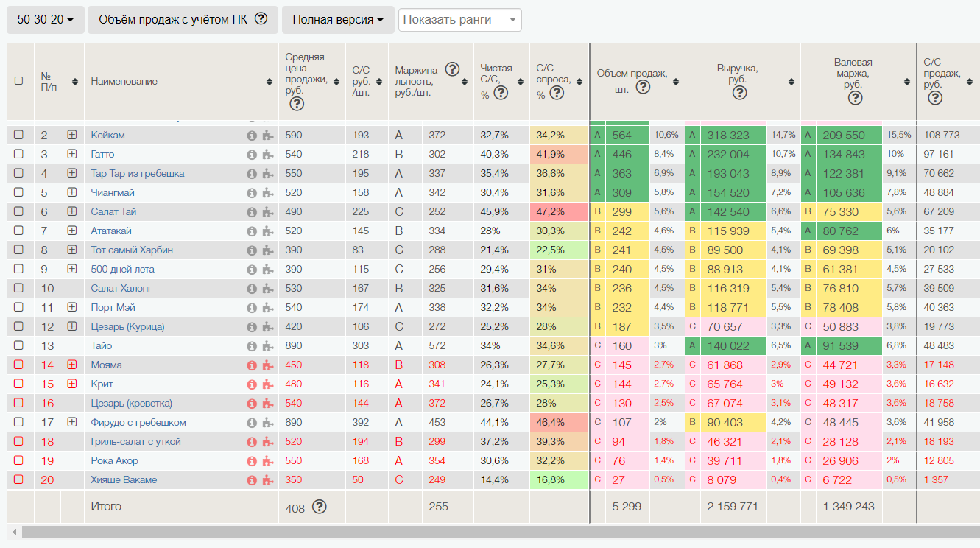Click the Тар Тар из гребешка link
The height and width of the screenshot is (548, 980).
(137, 174)
